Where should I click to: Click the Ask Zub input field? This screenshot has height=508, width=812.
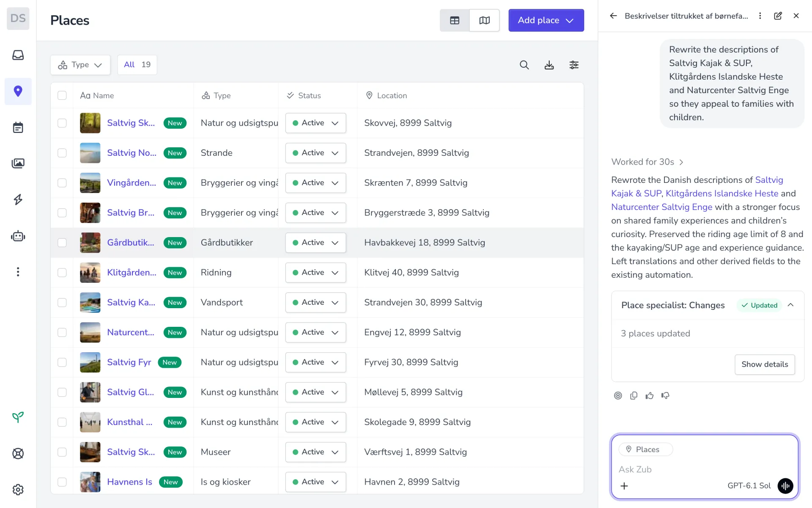(704, 469)
